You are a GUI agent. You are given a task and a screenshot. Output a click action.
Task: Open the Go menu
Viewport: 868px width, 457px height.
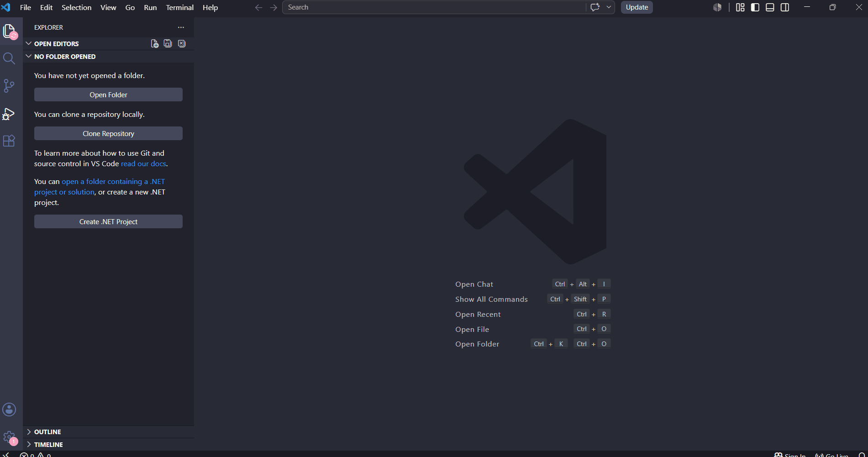point(130,7)
